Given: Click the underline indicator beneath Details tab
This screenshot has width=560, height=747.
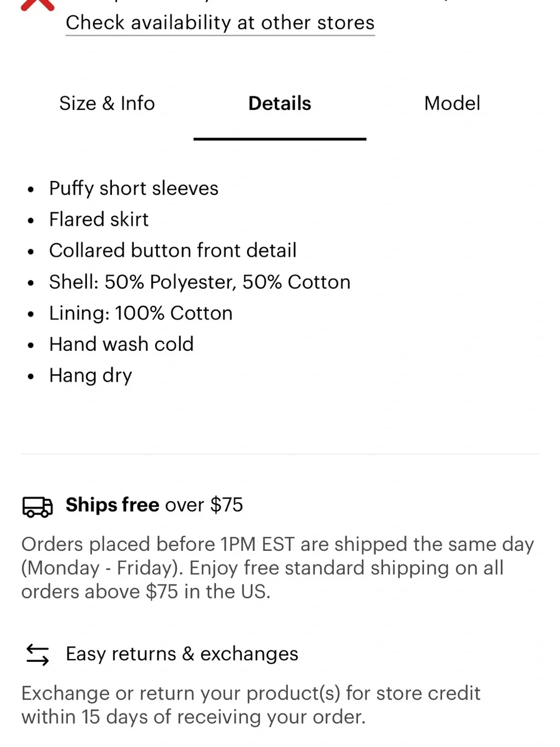Looking at the screenshot, I should pos(280,138).
